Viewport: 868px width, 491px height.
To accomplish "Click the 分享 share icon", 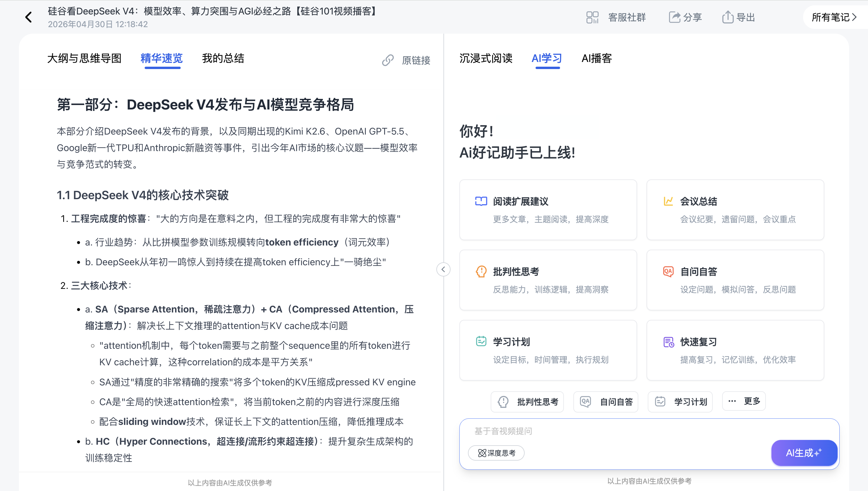I will click(674, 17).
